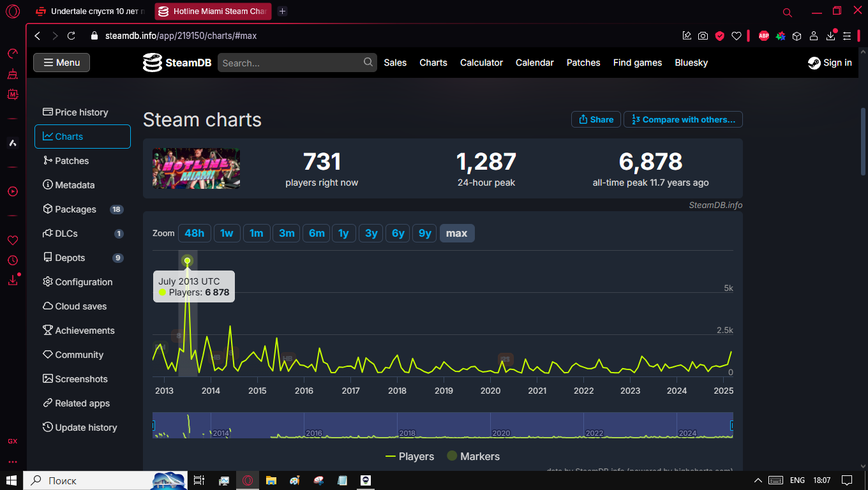Open sidebar three-dots settings
This screenshot has width=868, height=490.
click(13, 462)
